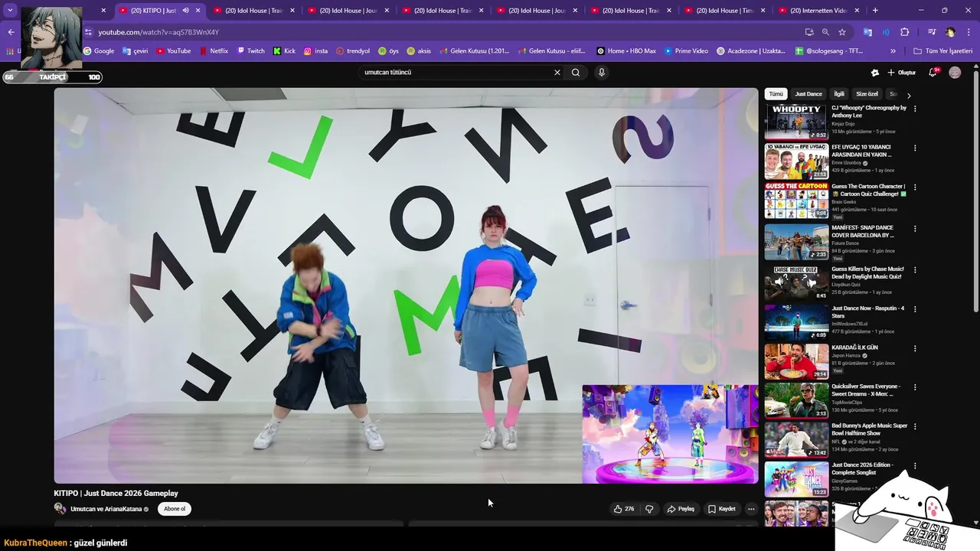Click the video player area
Viewport: 980px width, 551px height.
(406, 285)
